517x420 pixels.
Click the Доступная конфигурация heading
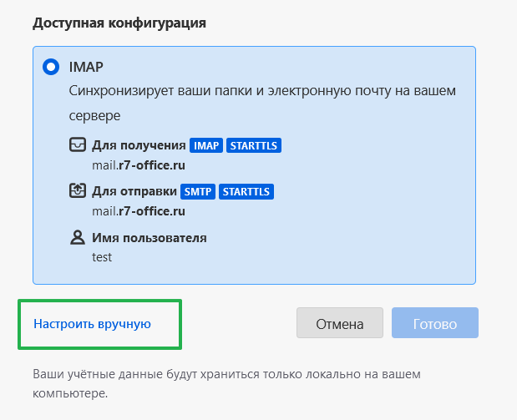pyautogui.click(x=119, y=23)
